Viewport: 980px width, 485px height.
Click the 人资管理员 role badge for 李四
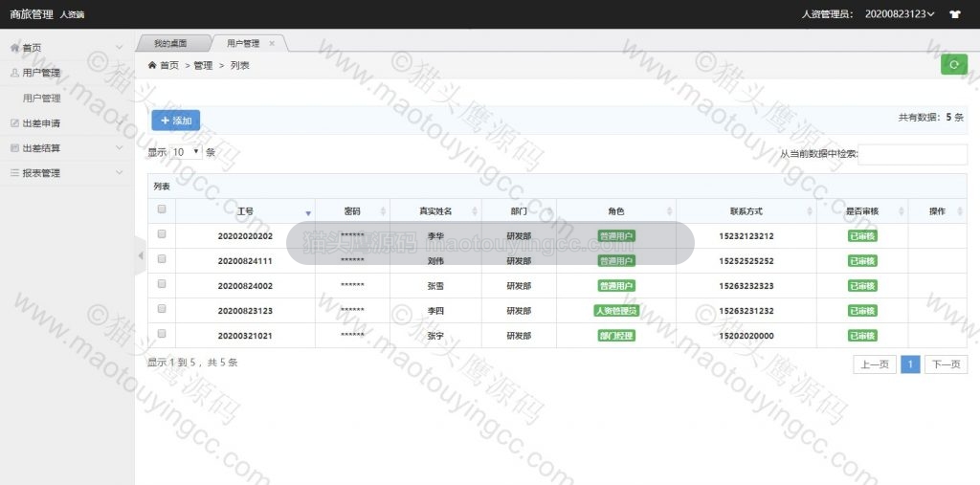616,311
